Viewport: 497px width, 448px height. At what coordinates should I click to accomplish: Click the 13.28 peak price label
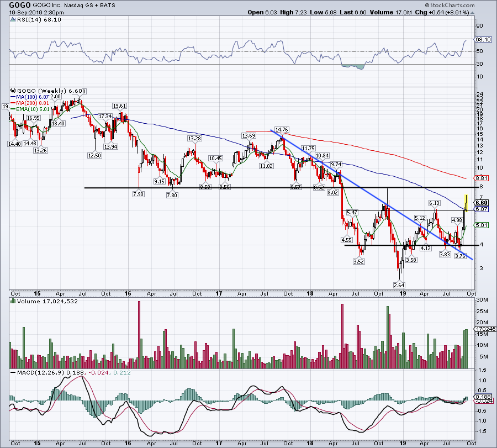pos(194,138)
